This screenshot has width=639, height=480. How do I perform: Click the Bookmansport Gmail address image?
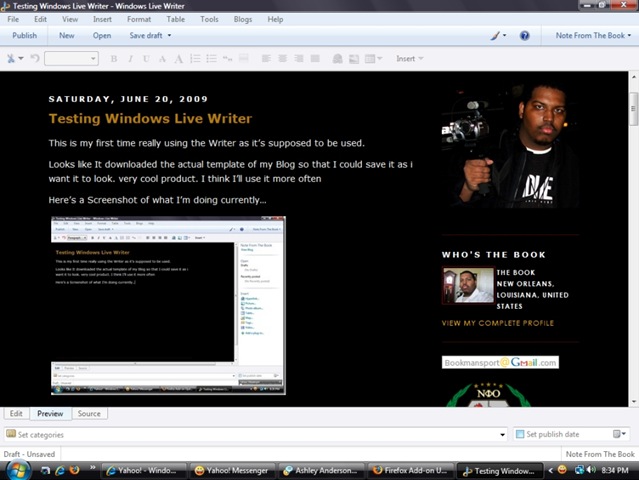click(500, 362)
